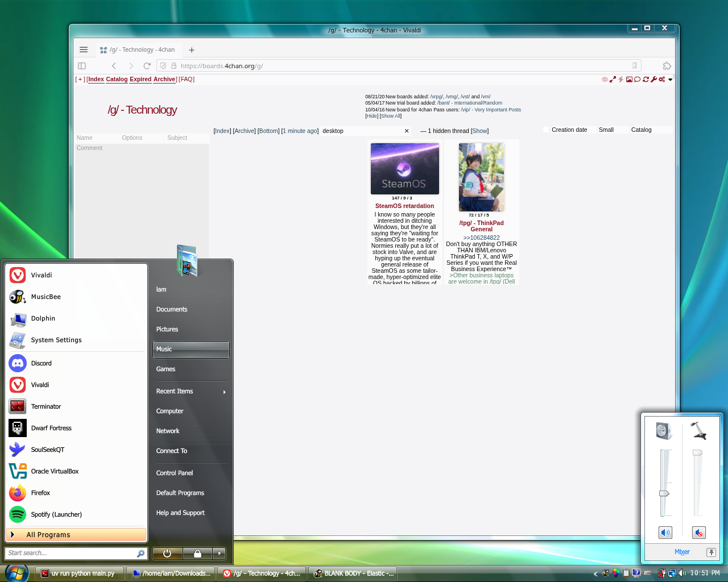Click the Spotify icon in start menu

pos(18,514)
